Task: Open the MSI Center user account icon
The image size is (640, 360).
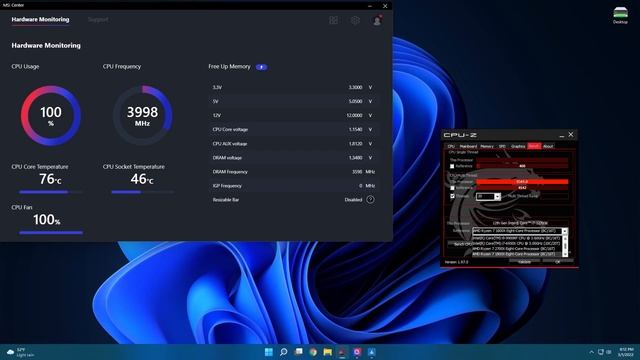Action: pos(377,20)
